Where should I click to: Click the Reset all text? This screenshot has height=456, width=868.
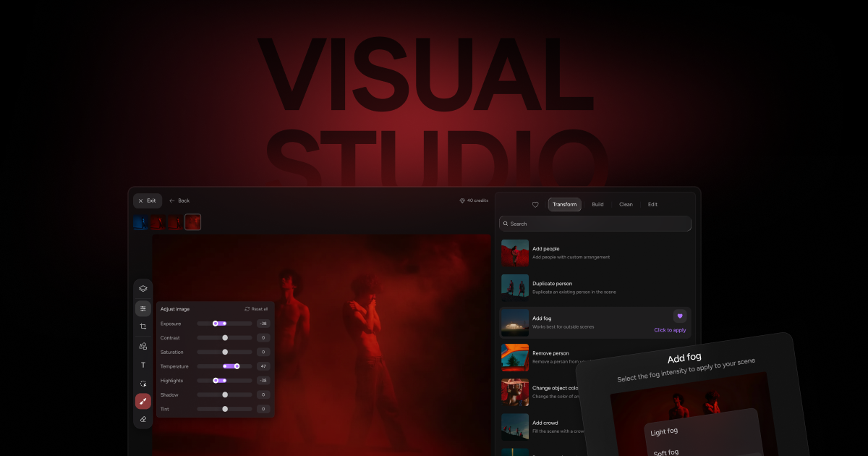click(260, 309)
